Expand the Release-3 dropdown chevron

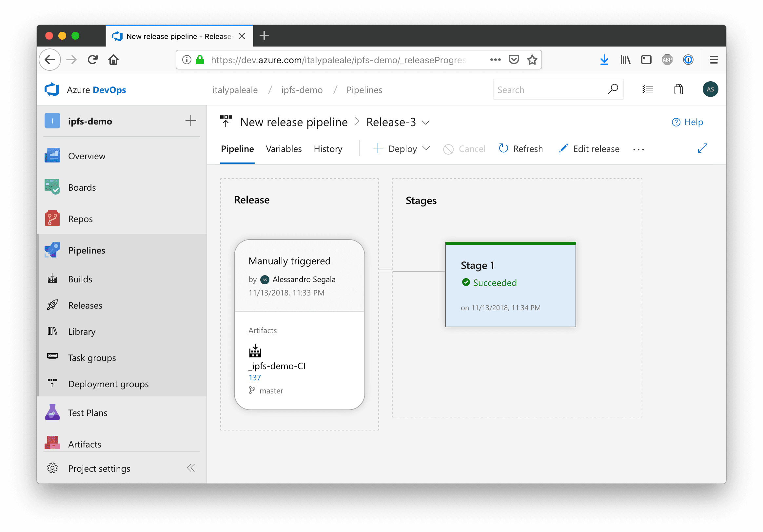[426, 123]
